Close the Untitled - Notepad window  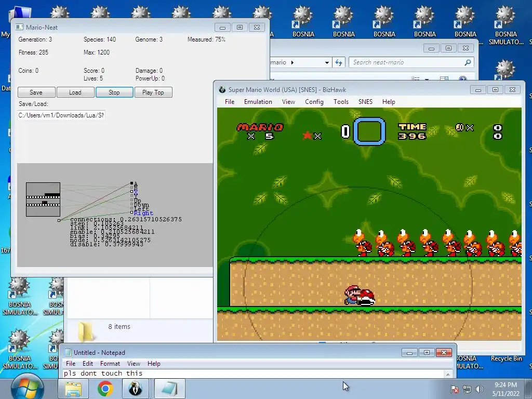(444, 353)
